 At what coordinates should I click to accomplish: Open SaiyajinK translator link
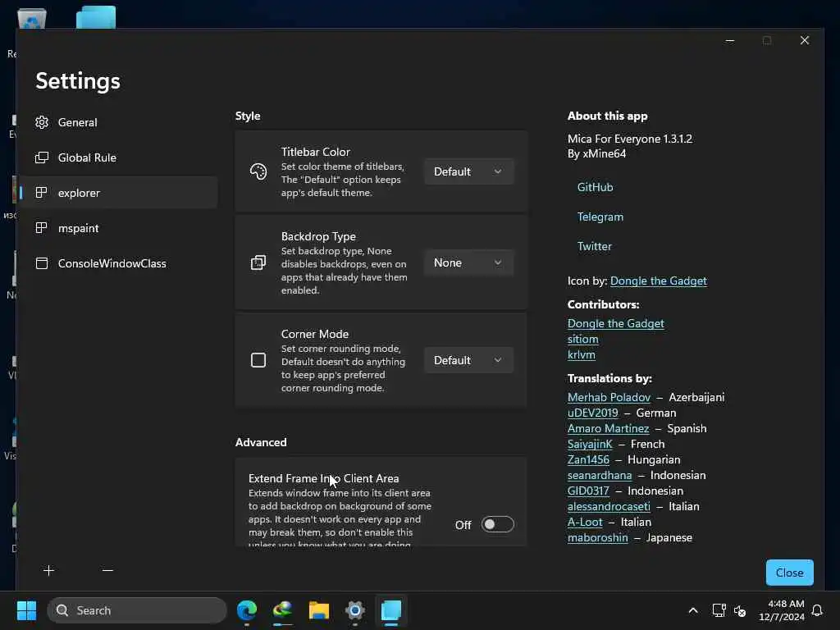coord(590,444)
